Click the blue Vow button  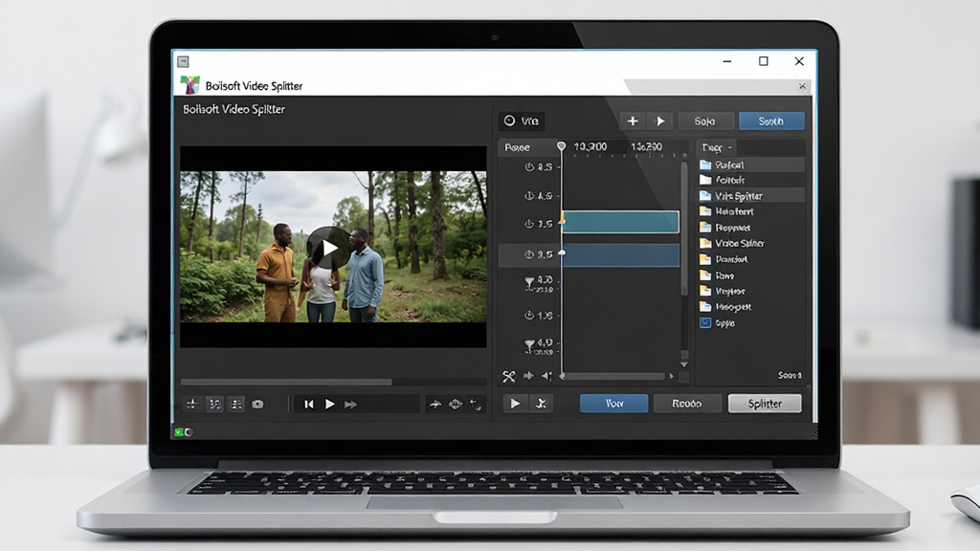click(x=613, y=404)
